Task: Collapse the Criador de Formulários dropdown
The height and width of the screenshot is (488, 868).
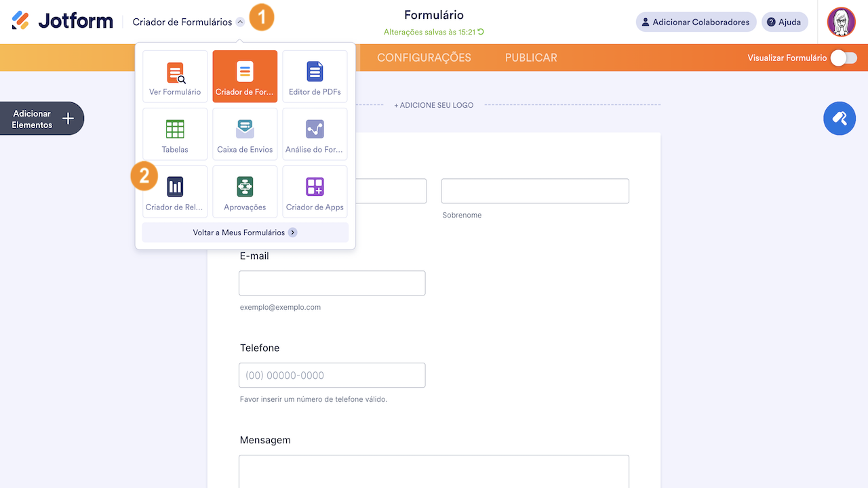Action: click(x=240, y=22)
